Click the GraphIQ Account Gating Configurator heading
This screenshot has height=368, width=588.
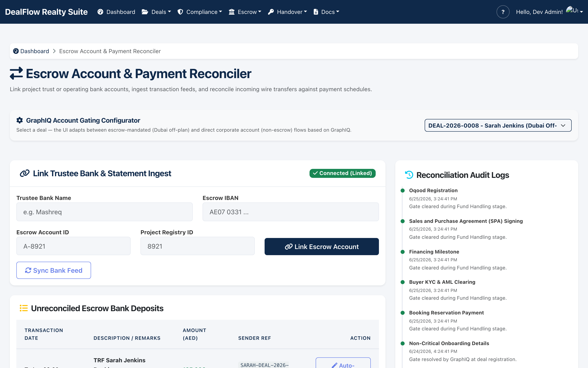click(x=83, y=120)
